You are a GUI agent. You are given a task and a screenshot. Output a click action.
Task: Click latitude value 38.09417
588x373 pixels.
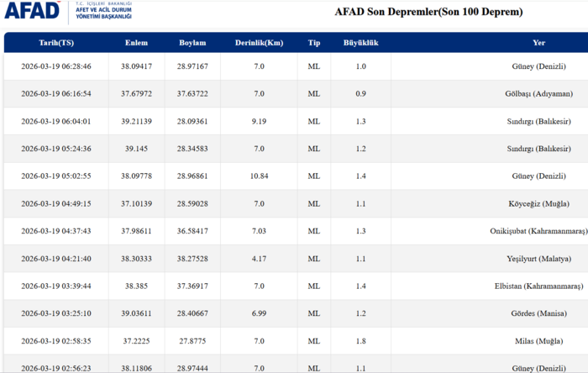[136, 66]
